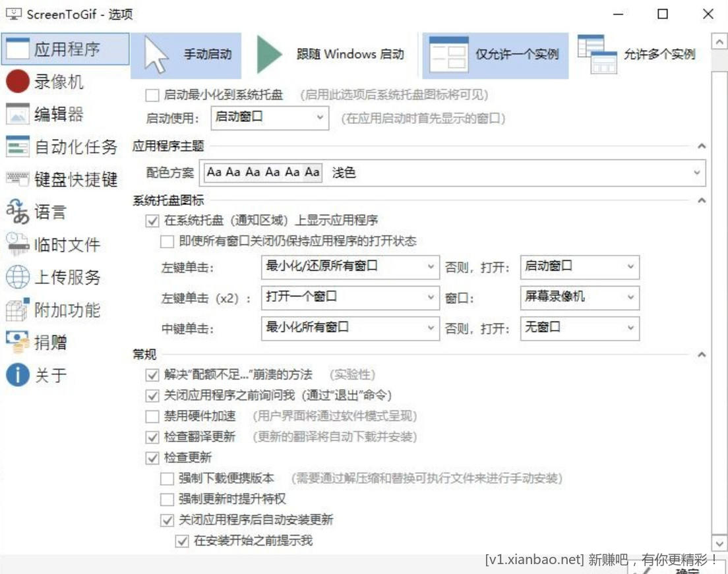Open the 中键单击 action dropdown
The width and height of the screenshot is (728, 574).
point(350,328)
